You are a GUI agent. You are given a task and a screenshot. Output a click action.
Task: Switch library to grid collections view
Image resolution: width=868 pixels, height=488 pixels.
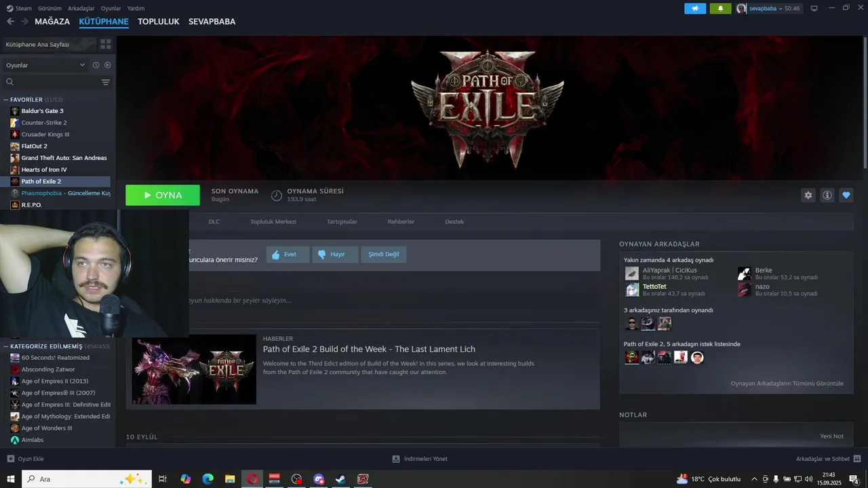(x=106, y=44)
